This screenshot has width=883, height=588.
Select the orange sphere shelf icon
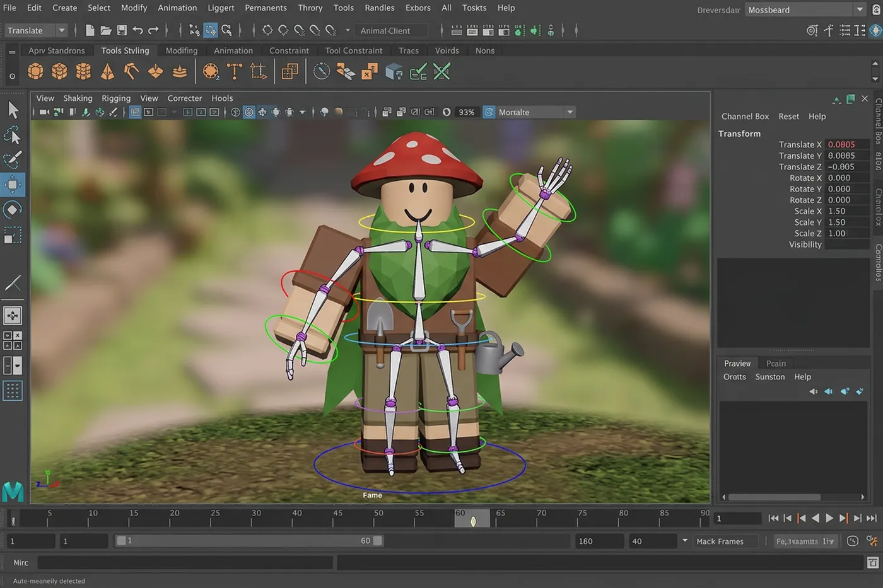pyautogui.click(x=35, y=71)
